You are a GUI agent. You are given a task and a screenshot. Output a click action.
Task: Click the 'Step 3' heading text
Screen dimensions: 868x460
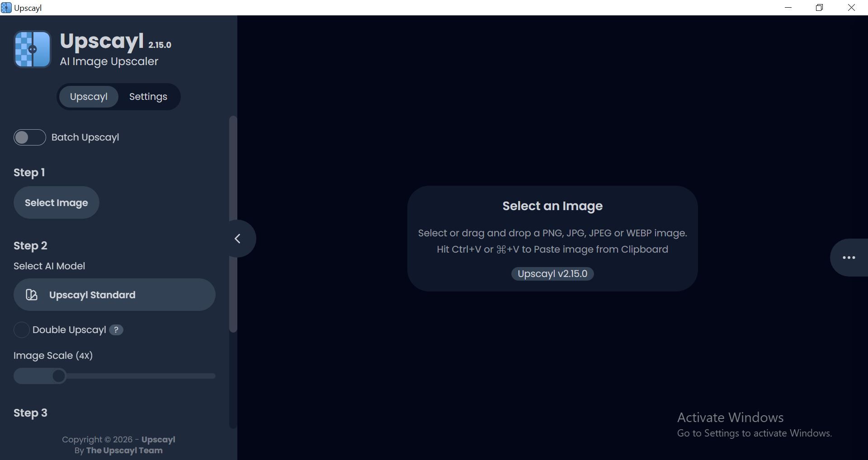point(30,413)
